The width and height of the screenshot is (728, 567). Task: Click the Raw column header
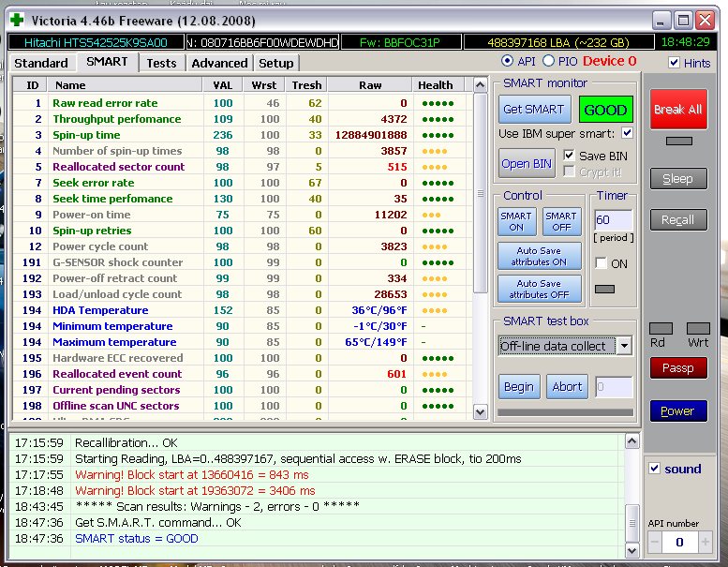(x=370, y=85)
